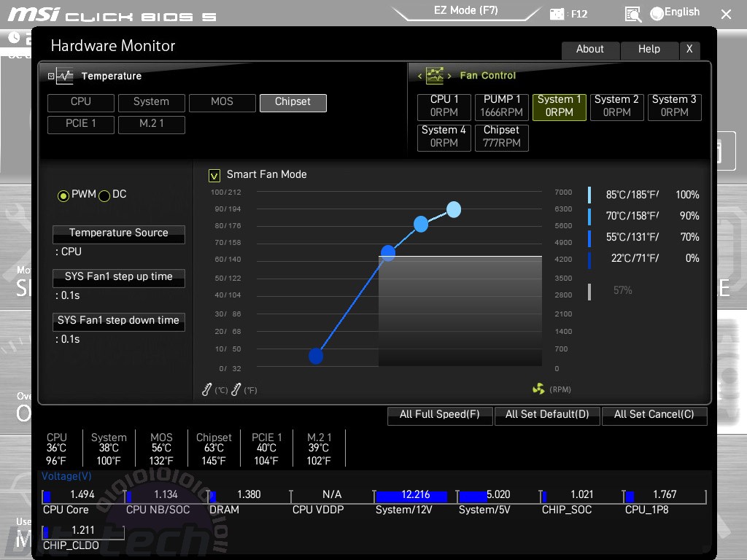This screenshot has width=747, height=560.
Task: Toggle the Smart Fan Mode checkbox
Action: coord(214,176)
